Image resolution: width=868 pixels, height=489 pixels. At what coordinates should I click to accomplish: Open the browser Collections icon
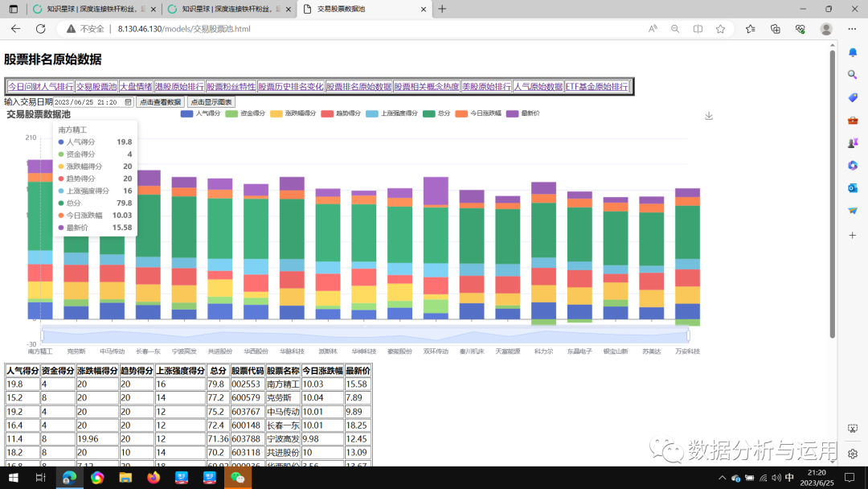[x=775, y=29]
